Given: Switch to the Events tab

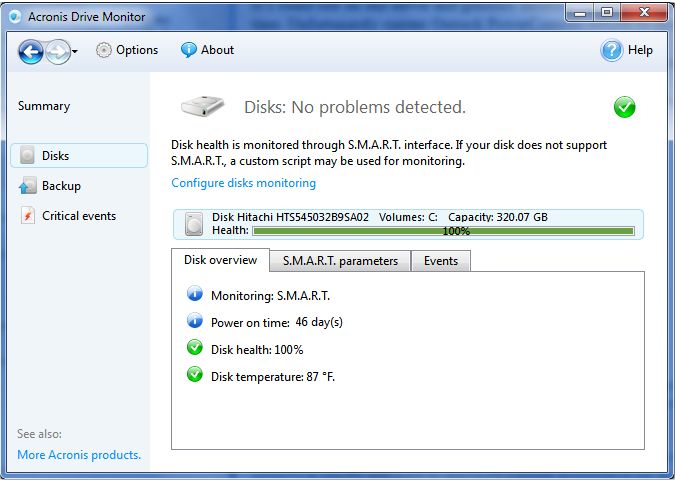Looking at the screenshot, I should click(x=440, y=261).
